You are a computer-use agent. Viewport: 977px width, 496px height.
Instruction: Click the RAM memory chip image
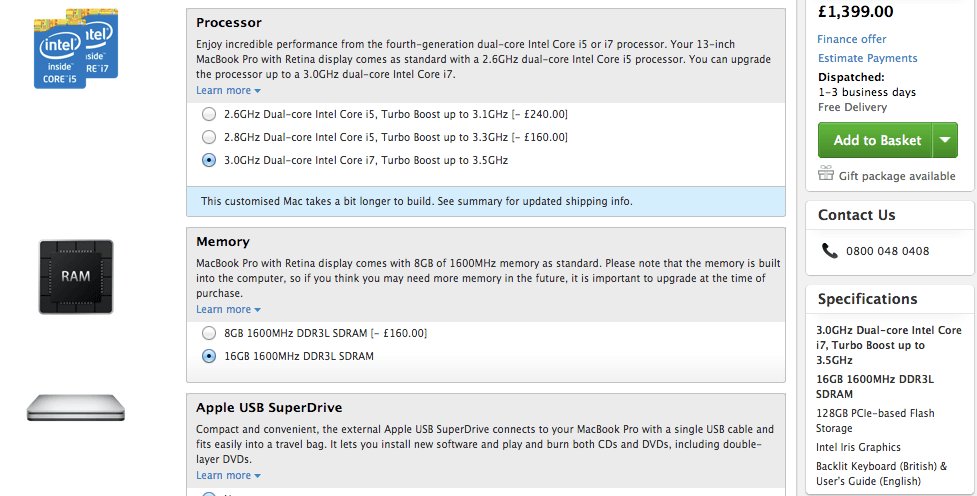pyautogui.click(x=76, y=277)
